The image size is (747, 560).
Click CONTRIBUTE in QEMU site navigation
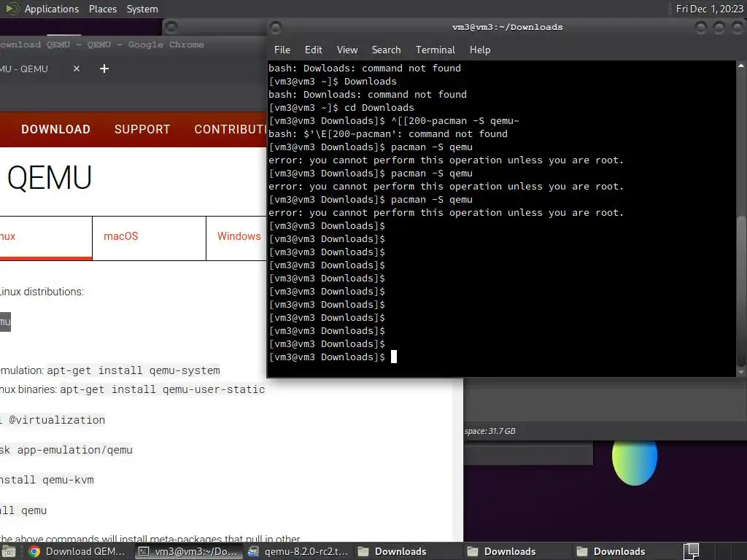pyautogui.click(x=231, y=130)
